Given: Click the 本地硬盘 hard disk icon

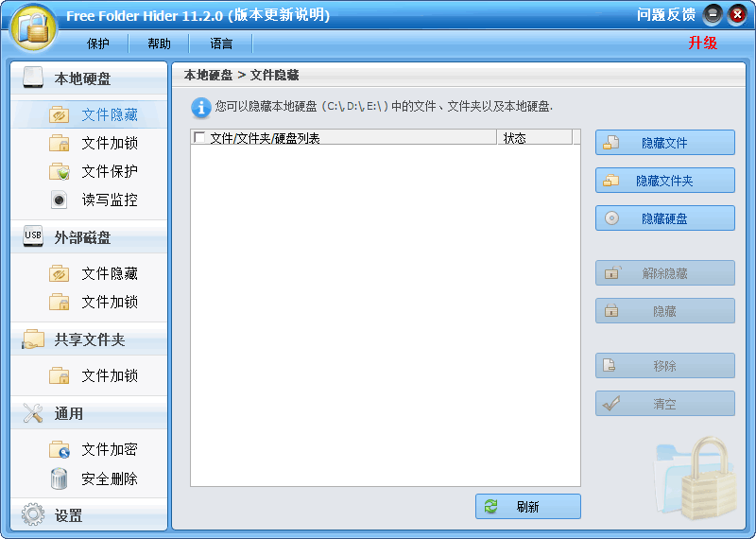Looking at the screenshot, I should click(x=33, y=78).
